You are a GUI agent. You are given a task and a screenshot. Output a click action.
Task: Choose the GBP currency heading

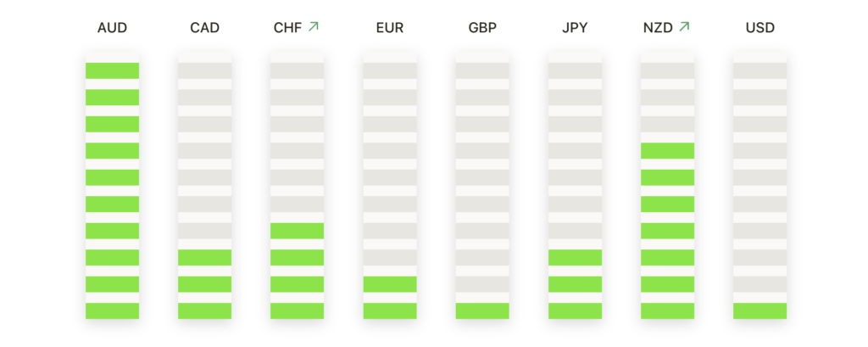coord(482,28)
